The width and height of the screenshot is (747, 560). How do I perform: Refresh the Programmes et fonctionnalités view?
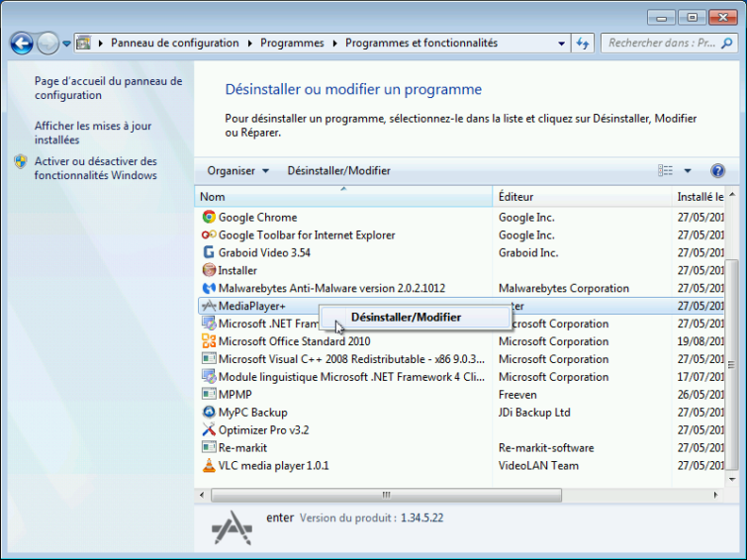(582, 44)
